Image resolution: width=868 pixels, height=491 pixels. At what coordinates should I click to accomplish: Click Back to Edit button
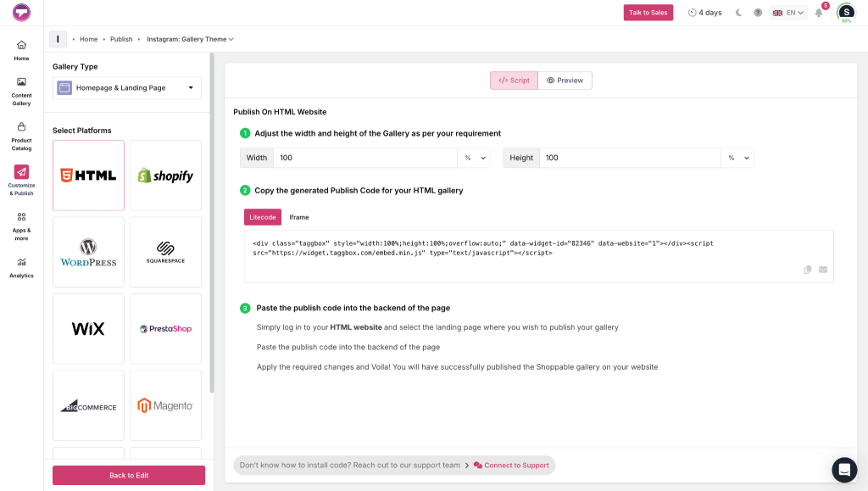pyautogui.click(x=129, y=475)
